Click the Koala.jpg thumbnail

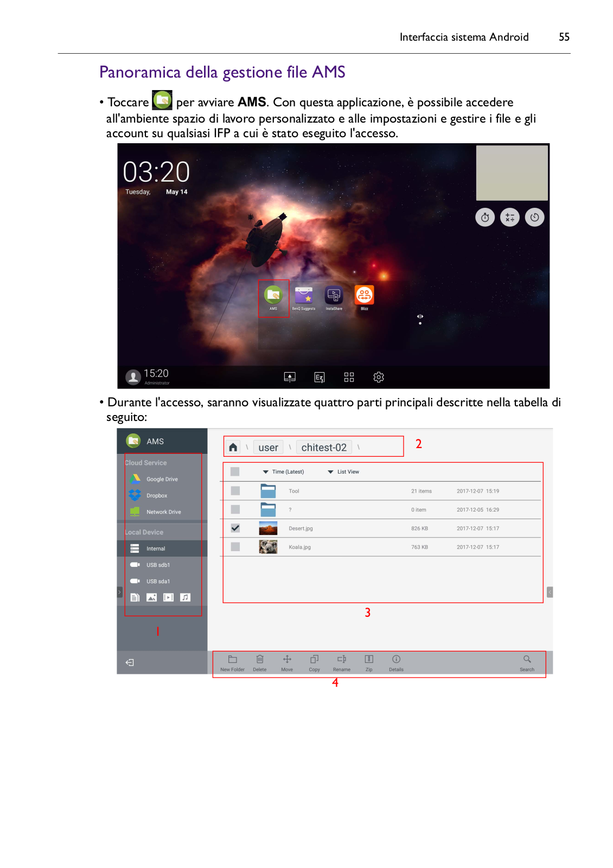pyautogui.click(x=268, y=547)
